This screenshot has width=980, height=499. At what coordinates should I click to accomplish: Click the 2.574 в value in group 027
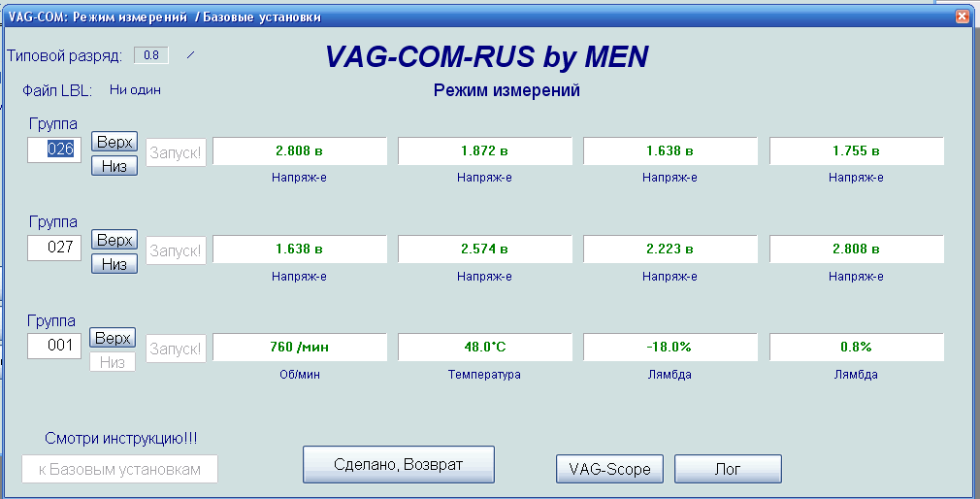[x=485, y=249]
